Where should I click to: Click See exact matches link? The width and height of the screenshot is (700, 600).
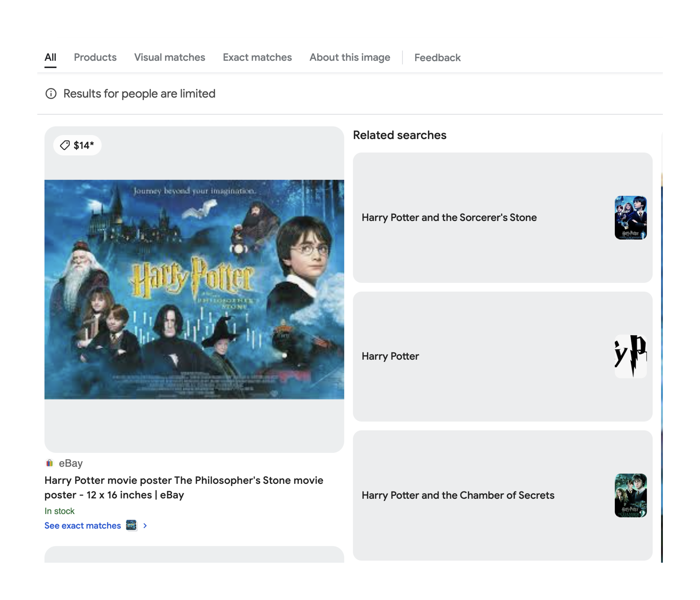[x=83, y=526]
